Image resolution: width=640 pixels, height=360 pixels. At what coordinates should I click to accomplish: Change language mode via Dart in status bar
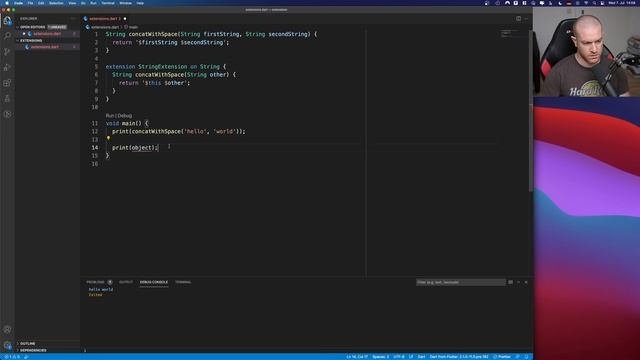[422, 357]
